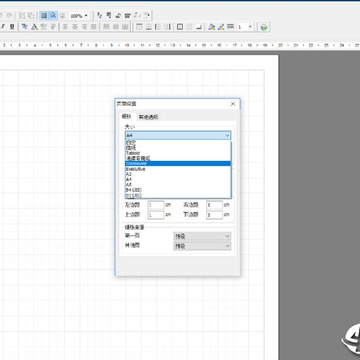
Task: Toggle the top frame line icon
Action: click(x=139, y=27)
